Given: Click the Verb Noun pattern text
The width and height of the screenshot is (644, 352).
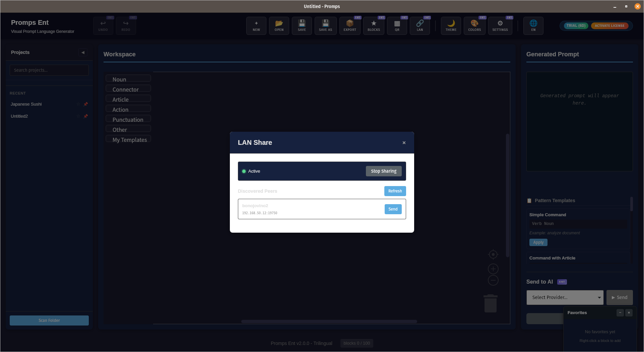Looking at the screenshot, I should (543, 224).
